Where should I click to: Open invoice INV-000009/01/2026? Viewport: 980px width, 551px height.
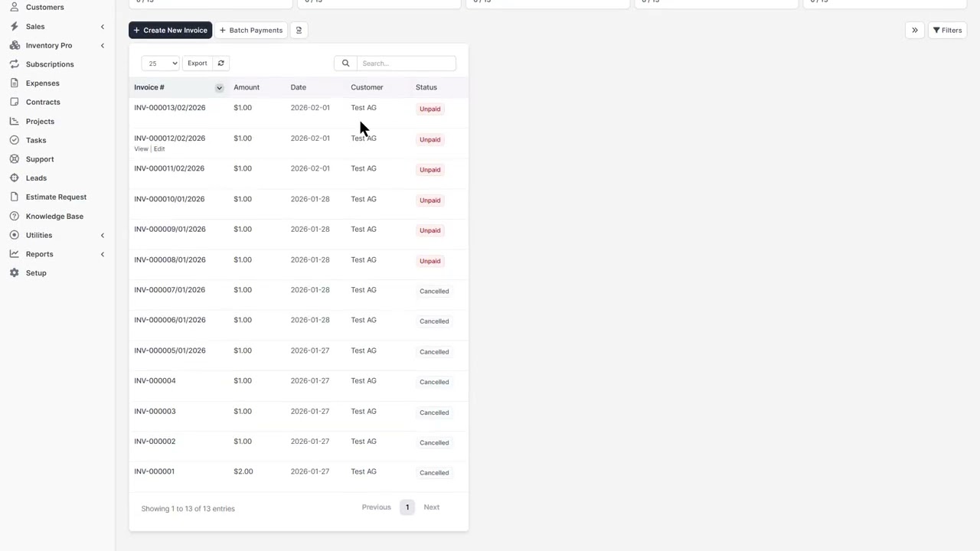170,229
